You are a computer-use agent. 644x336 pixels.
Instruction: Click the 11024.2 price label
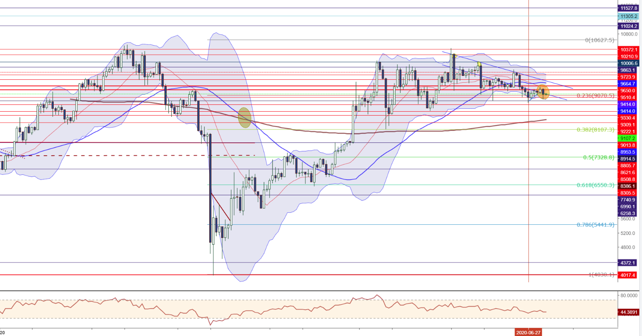[629, 26]
